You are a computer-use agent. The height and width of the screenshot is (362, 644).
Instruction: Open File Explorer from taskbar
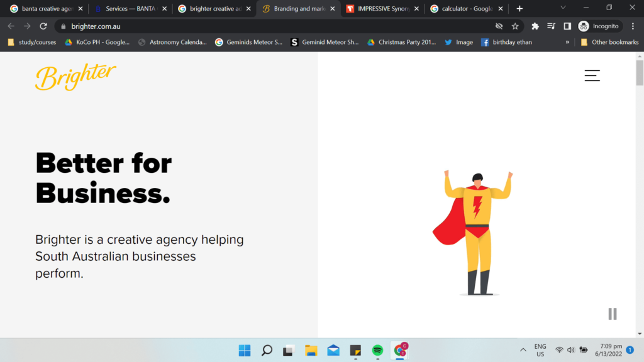[x=311, y=350]
